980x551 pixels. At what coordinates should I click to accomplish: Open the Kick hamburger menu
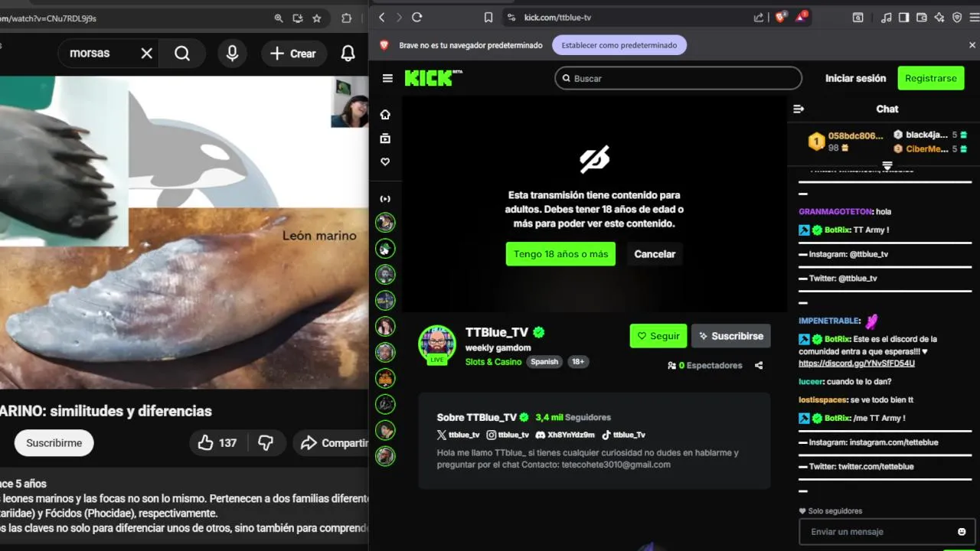[x=387, y=78]
